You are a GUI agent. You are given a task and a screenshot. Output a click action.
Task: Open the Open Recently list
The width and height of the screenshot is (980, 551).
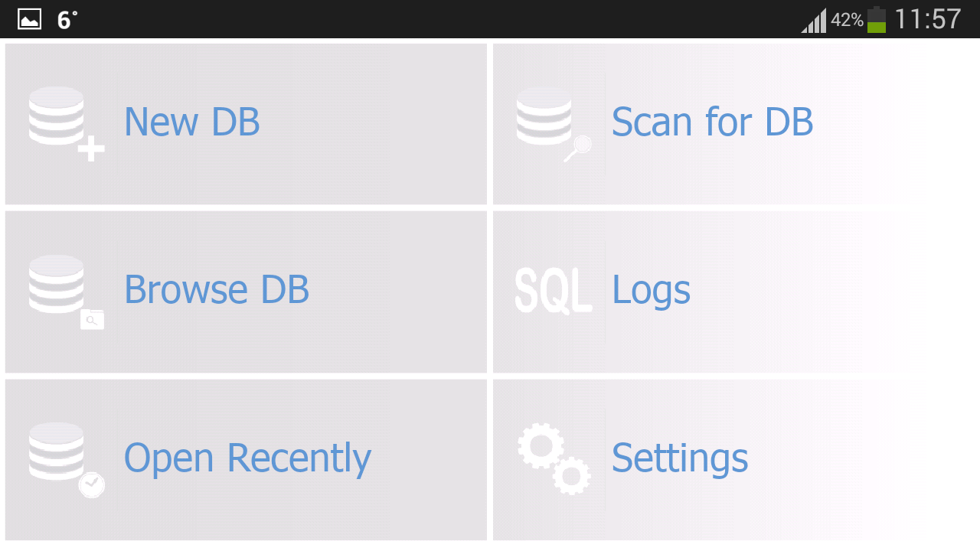[x=245, y=458]
